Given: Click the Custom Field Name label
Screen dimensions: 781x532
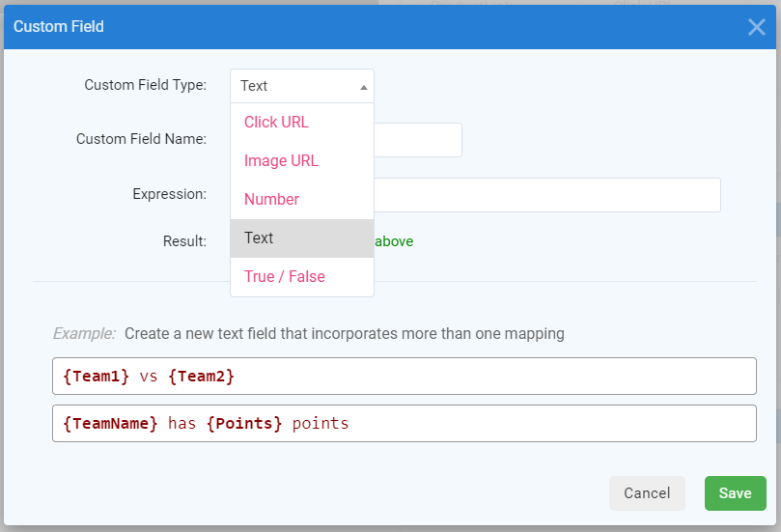Looking at the screenshot, I should 142,139.
